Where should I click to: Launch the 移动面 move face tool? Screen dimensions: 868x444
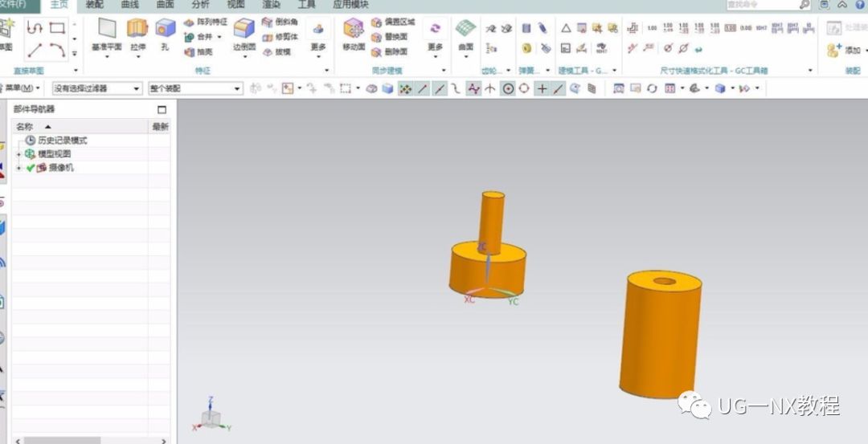click(353, 33)
